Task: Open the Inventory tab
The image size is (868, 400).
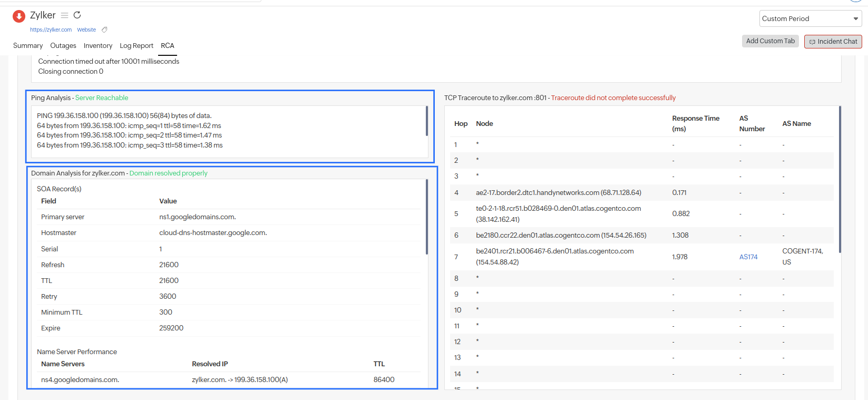Action: point(98,46)
